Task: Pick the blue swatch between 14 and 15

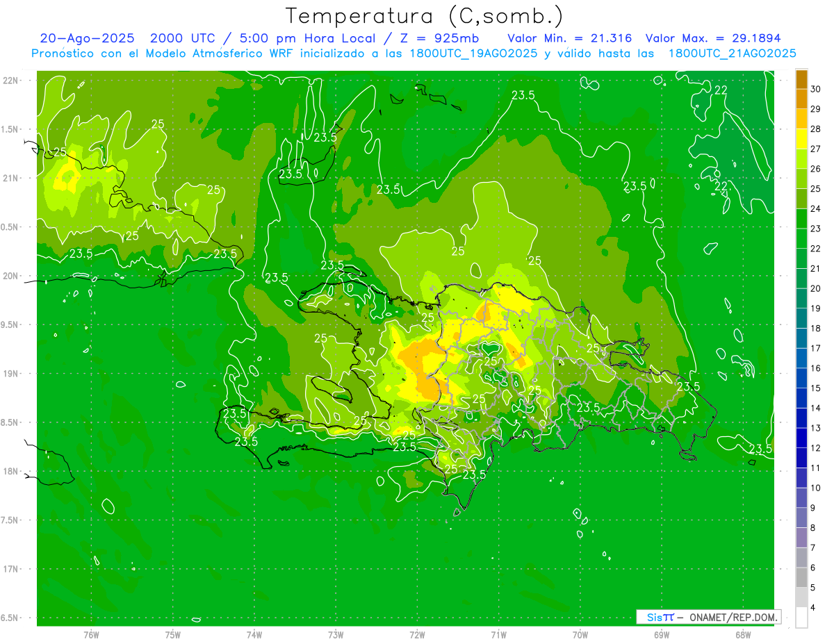Action: [801, 398]
